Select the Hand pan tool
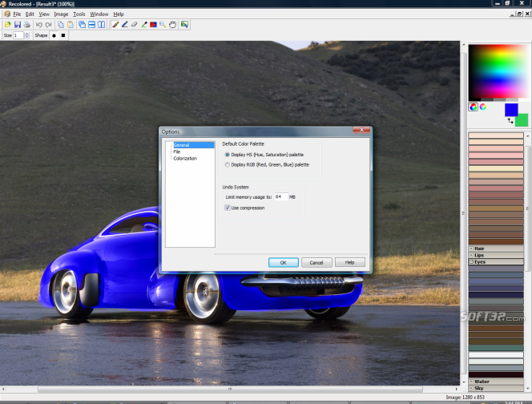The width and height of the screenshot is (532, 404). (173, 24)
